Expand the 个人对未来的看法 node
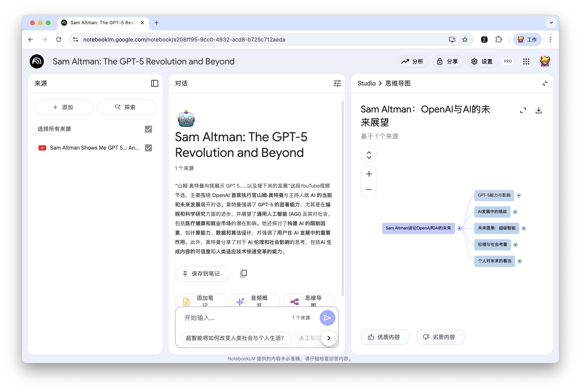Screen dimensions: 581x392 (x=520, y=261)
